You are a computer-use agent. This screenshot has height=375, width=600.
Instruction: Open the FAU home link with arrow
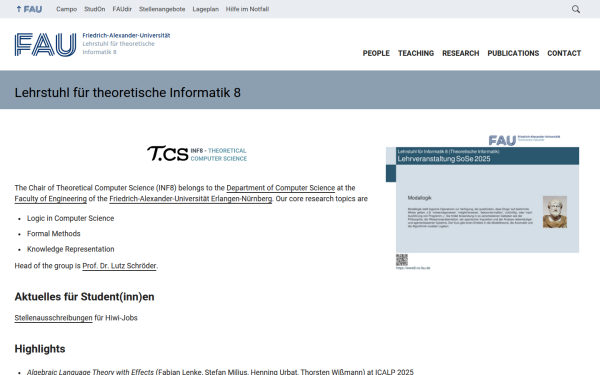pos(29,9)
